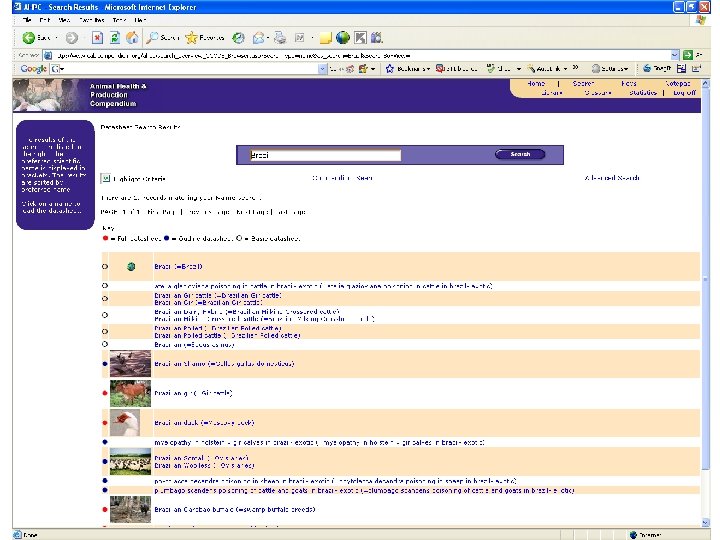Open the Mail button dropdown arrow
This screenshot has height=540, width=720.
268,38
